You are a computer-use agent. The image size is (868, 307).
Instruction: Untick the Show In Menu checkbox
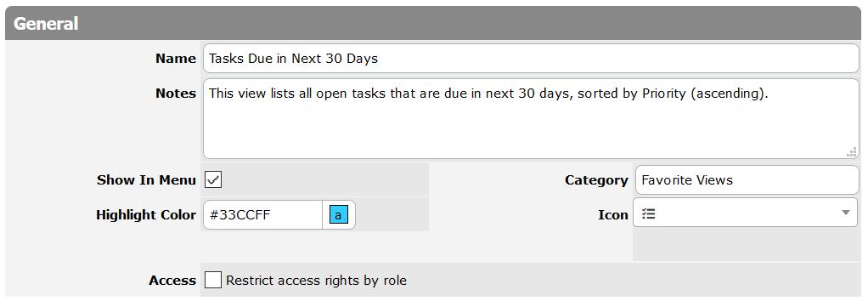pyautogui.click(x=213, y=179)
